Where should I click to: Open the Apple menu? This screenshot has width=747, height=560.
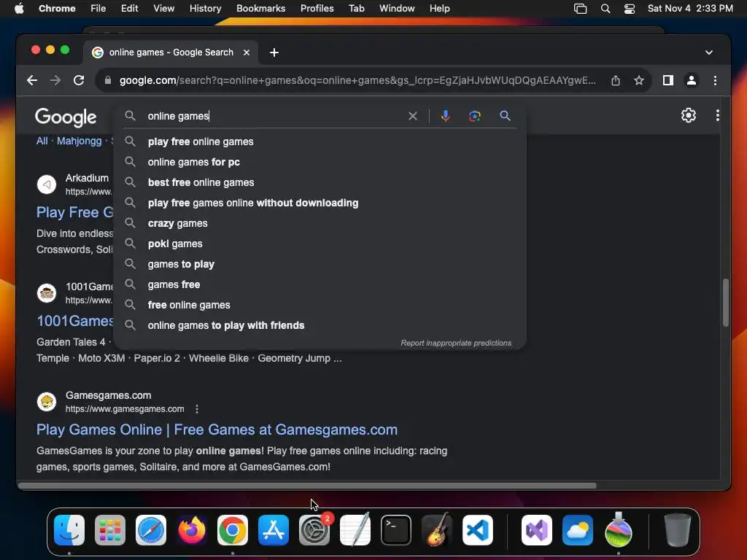click(x=19, y=9)
